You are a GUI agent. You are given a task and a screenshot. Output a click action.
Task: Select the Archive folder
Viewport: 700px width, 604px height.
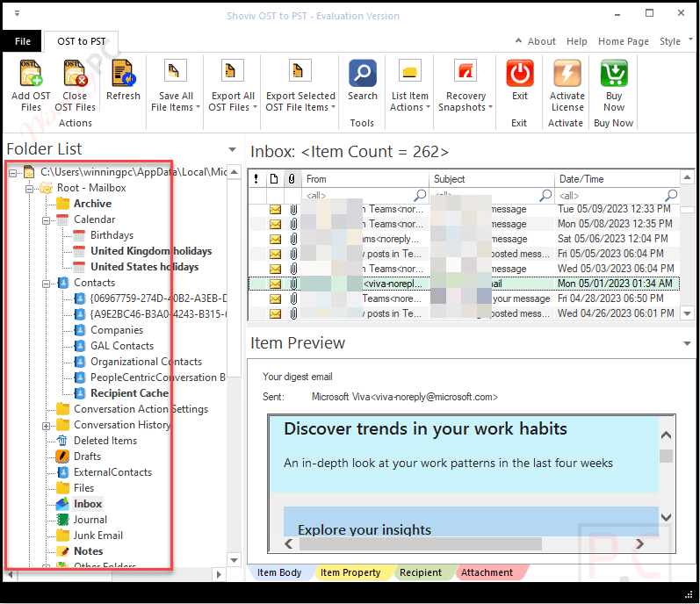click(92, 204)
